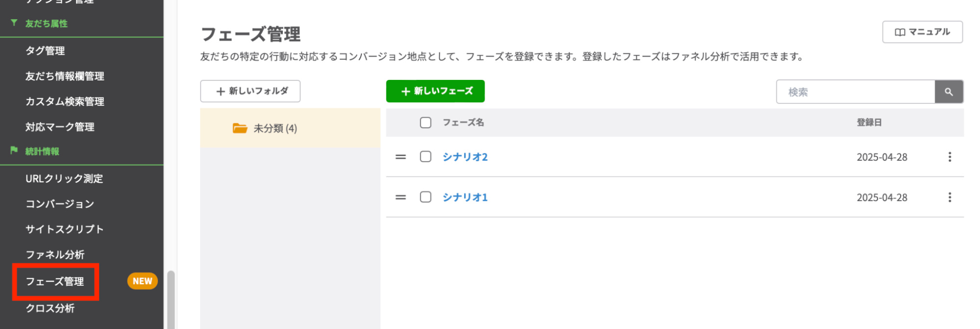The height and width of the screenshot is (329, 980).
Task: Click the search magnifier icon
Action: (x=949, y=91)
